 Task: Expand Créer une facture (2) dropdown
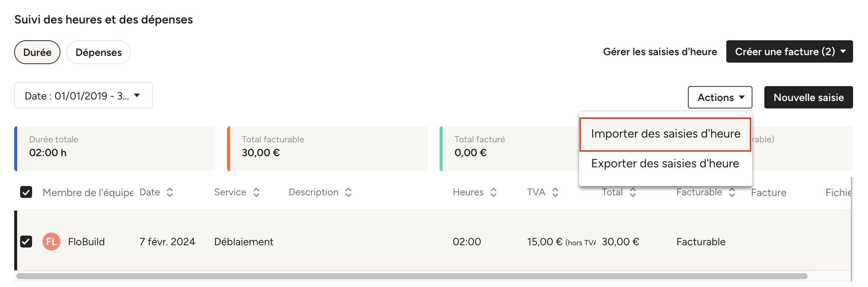click(789, 51)
